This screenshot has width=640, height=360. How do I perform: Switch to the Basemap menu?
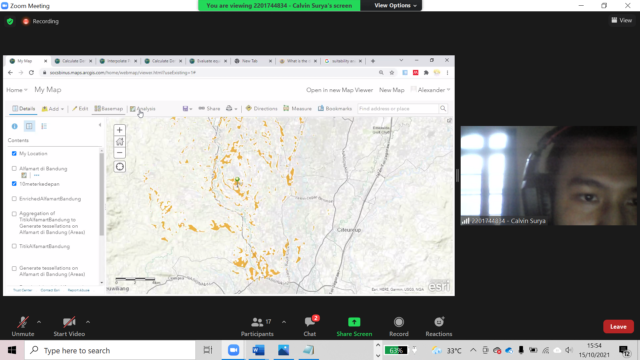tap(109, 109)
